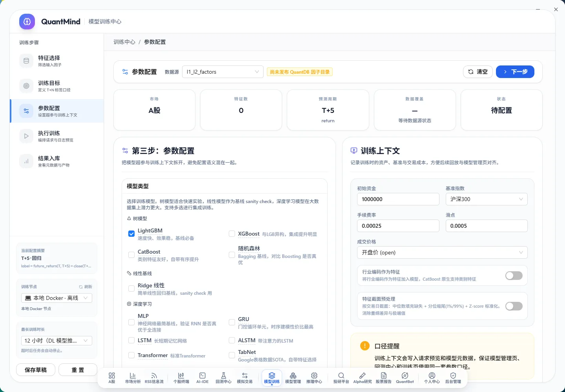The image size is (565, 392).
Task: Launch QuantBot from the dock
Action: click(x=405, y=378)
